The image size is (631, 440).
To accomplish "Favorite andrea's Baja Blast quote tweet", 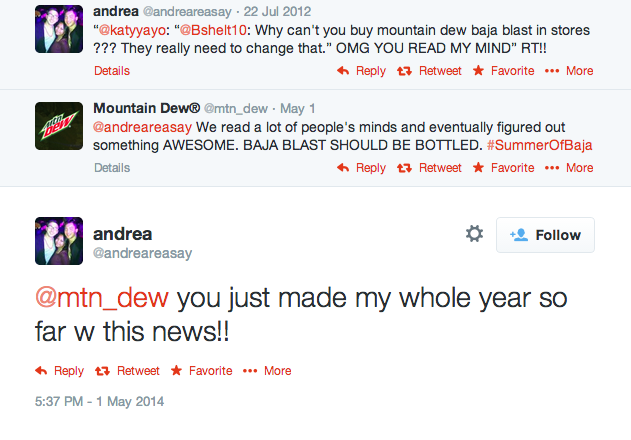I will tap(503, 71).
